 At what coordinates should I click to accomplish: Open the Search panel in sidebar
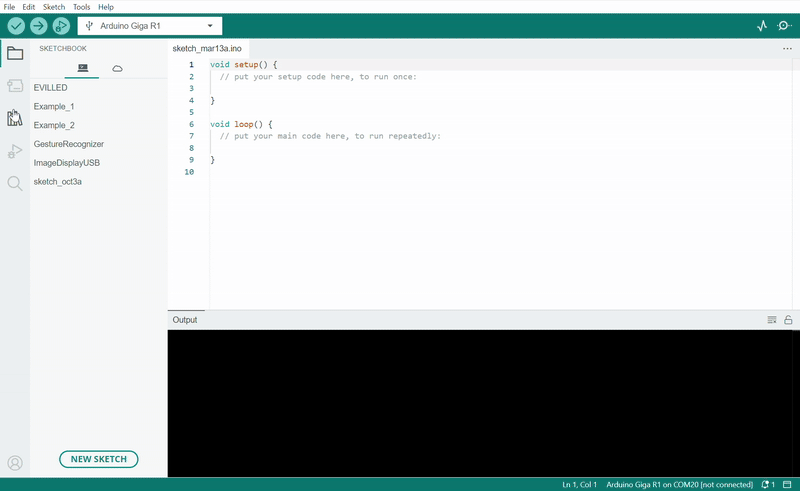pos(14,183)
